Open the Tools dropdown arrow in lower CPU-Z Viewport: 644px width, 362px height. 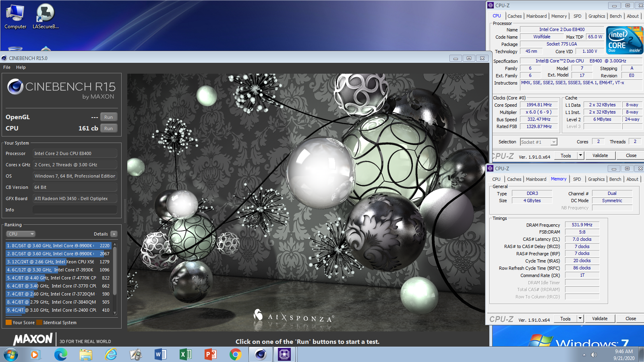click(580, 319)
